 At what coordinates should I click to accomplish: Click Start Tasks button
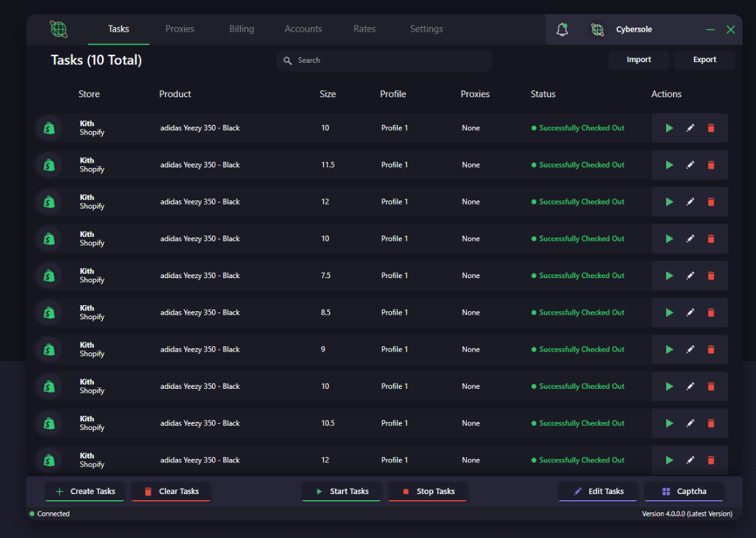[341, 491]
